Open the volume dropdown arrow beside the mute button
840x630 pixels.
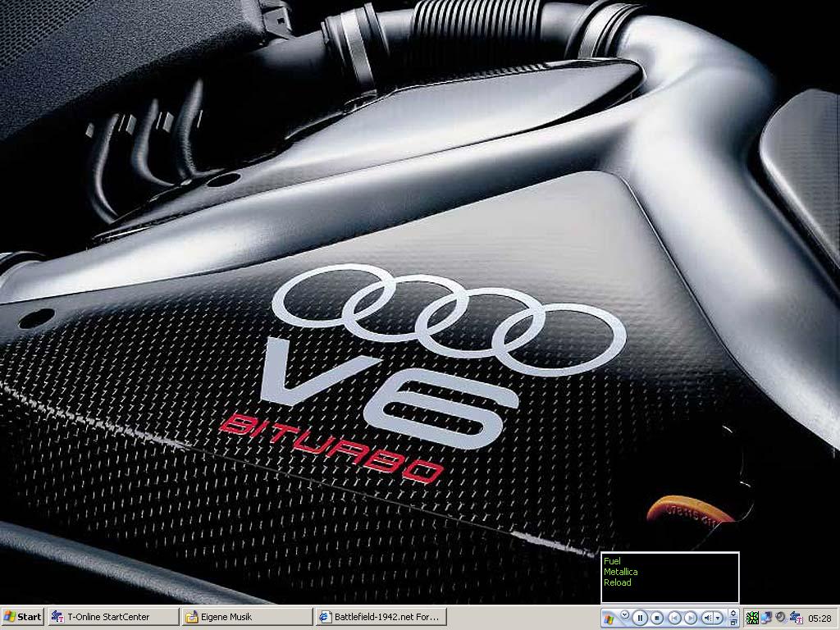718,619
